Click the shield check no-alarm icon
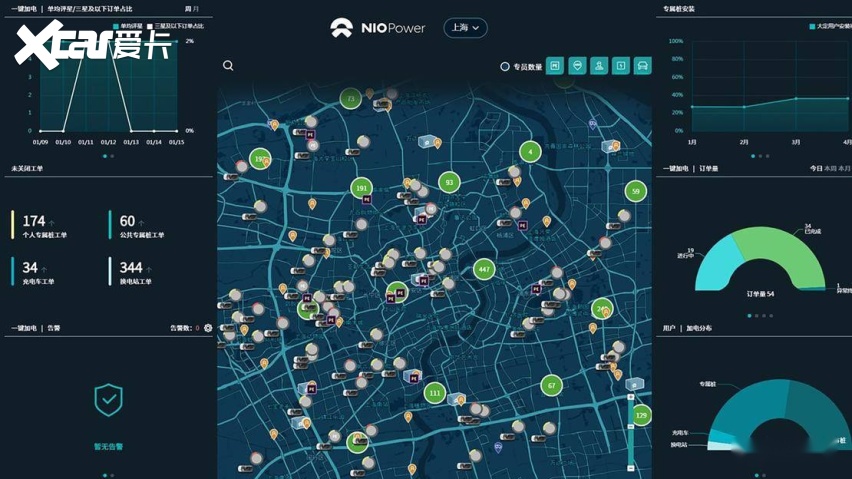The image size is (852, 479). 108,400
